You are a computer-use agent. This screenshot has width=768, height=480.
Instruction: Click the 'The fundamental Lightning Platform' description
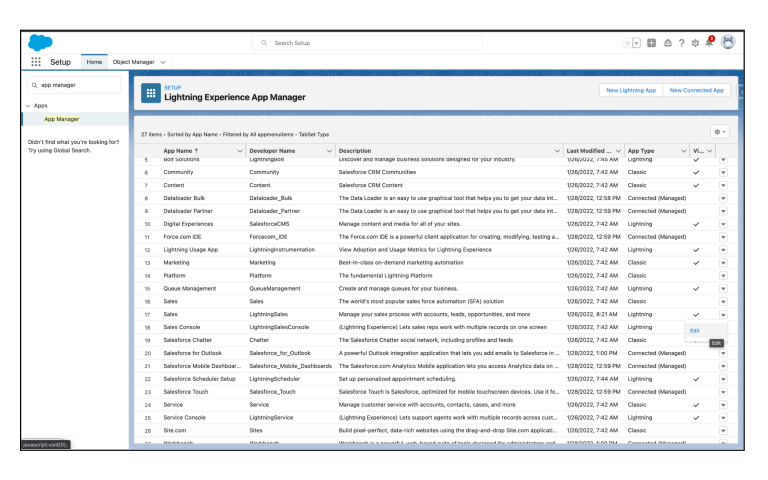pyautogui.click(x=385, y=276)
